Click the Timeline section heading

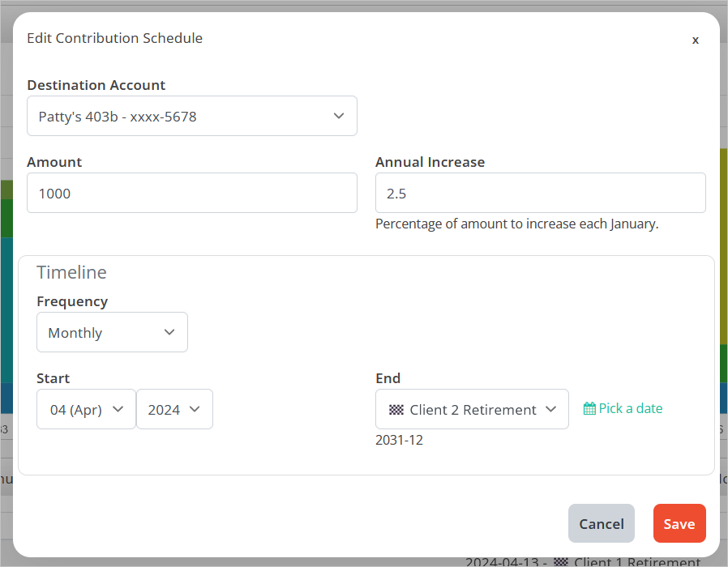[x=71, y=273]
